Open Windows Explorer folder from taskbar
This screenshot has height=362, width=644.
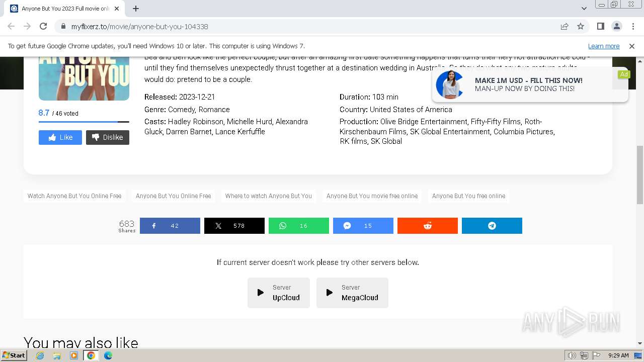(x=57, y=355)
